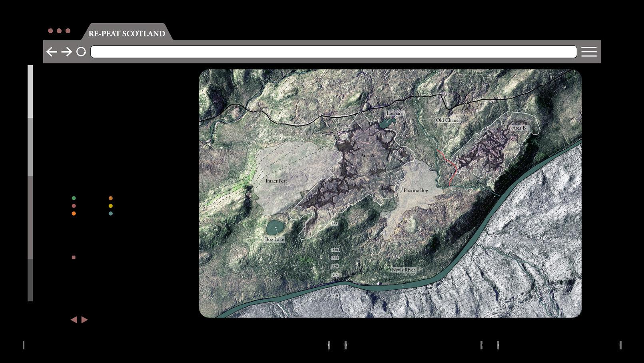This screenshot has height=363, width=644.
Task: Click the teal legend dot
Action: [111, 213]
